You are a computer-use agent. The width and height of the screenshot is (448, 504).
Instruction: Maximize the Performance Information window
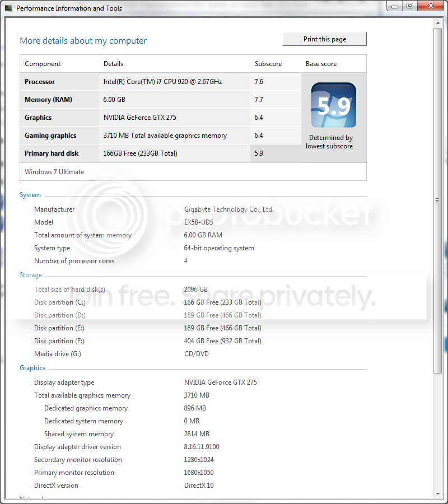[x=410, y=6]
